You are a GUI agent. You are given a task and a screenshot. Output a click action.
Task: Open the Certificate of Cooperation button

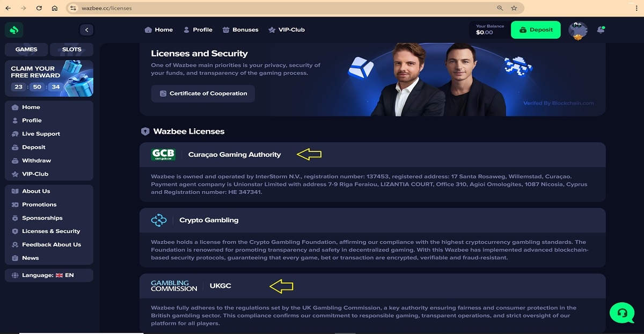coord(203,93)
